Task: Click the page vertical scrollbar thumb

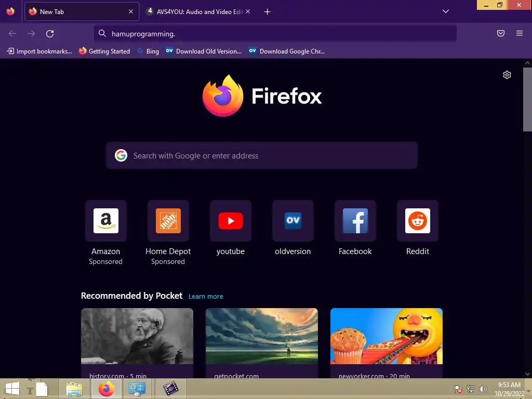Action: [527, 99]
